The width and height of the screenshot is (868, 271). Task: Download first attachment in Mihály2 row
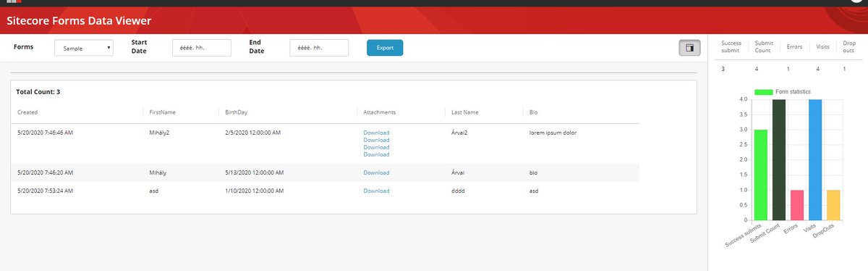pos(376,133)
